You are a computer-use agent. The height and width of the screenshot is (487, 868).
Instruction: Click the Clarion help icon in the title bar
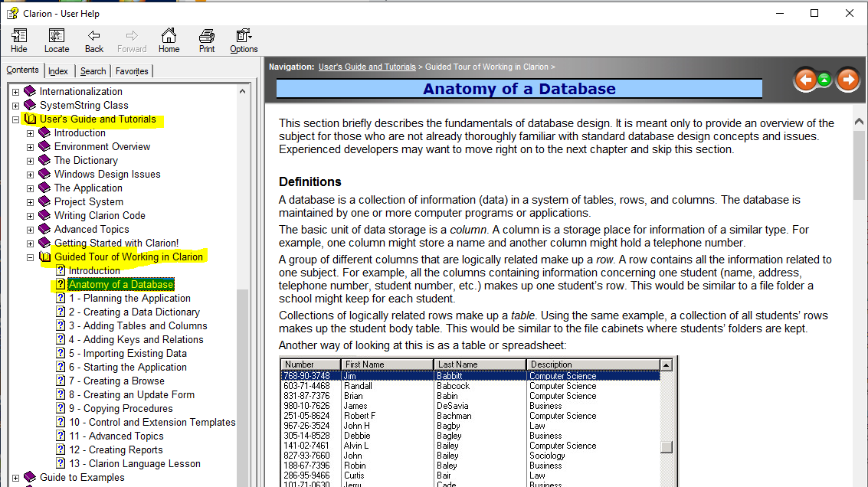[12, 13]
